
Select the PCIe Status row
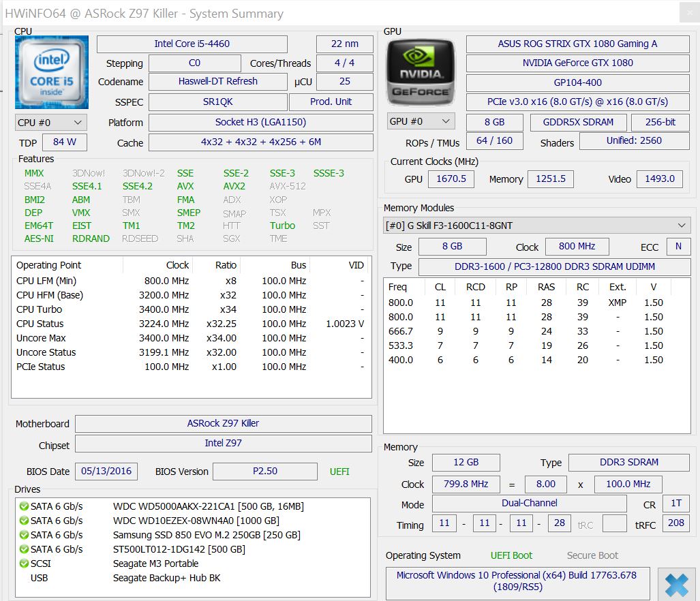point(191,367)
